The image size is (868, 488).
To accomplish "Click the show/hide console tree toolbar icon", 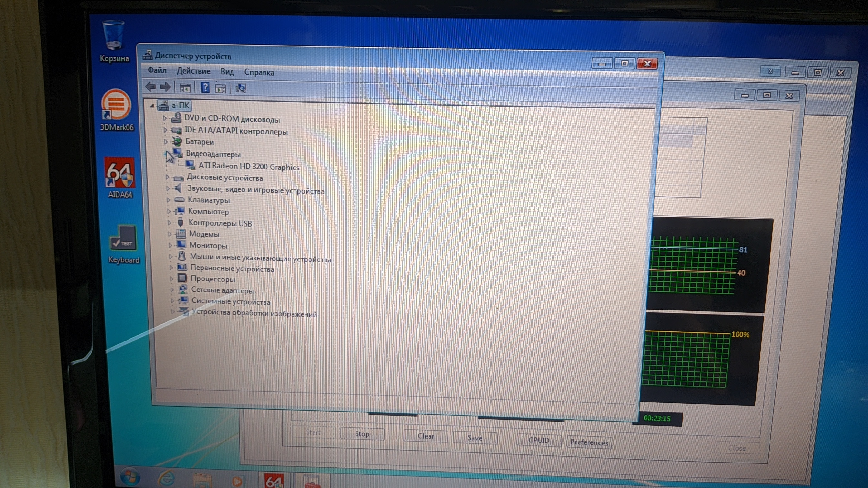I will [x=185, y=88].
